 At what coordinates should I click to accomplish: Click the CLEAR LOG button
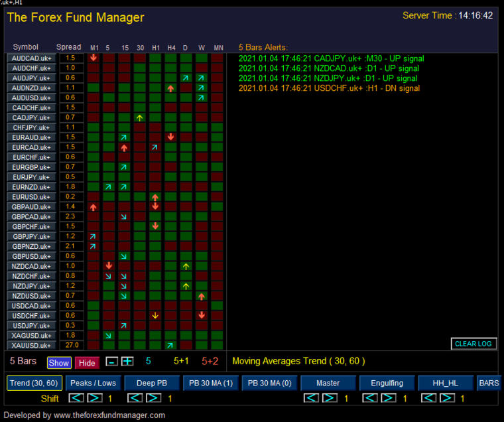[474, 344]
